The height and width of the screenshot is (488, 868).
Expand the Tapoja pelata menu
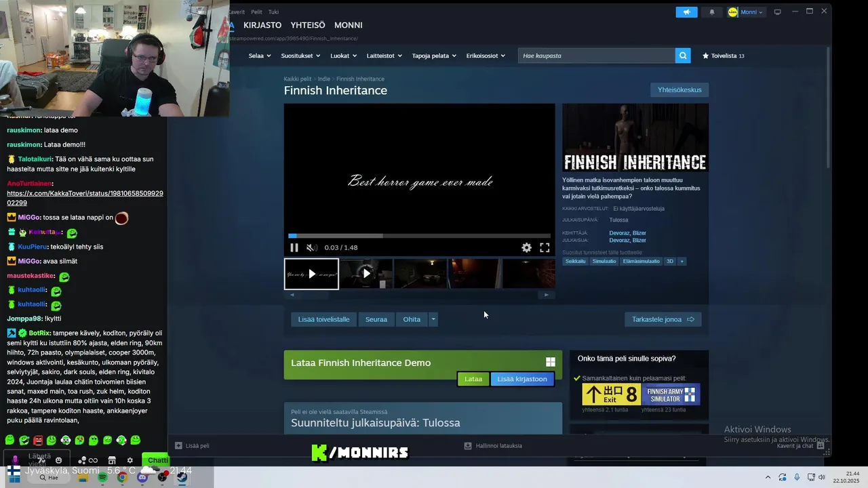click(x=434, y=56)
